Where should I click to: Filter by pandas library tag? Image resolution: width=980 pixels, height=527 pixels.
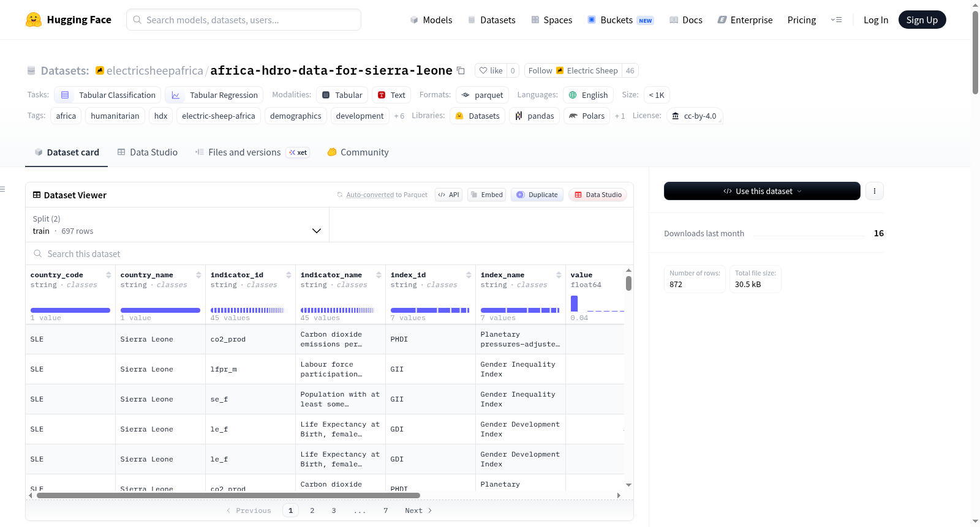point(534,116)
